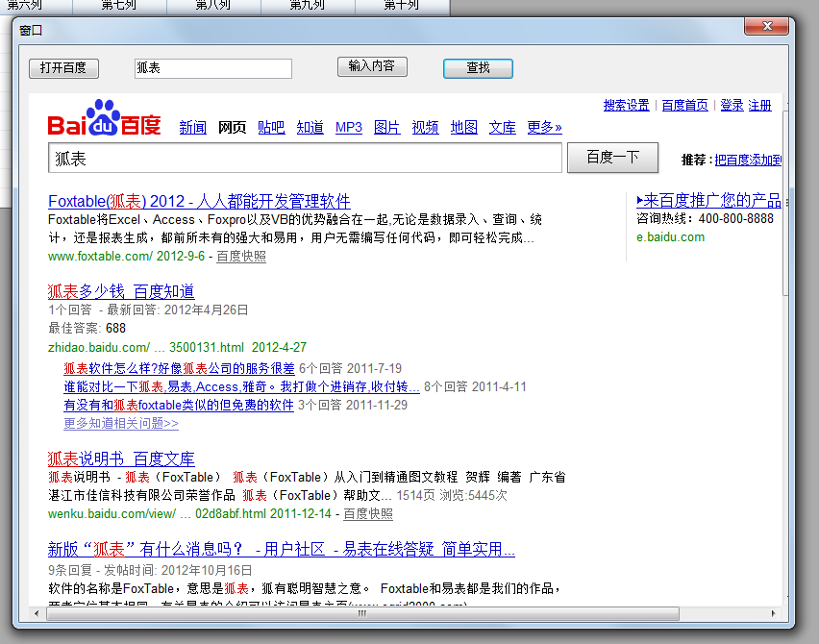Open 有没有和狐表foxtable类似 question link
Viewport: 819px width, 644px height.
coord(179,406)
